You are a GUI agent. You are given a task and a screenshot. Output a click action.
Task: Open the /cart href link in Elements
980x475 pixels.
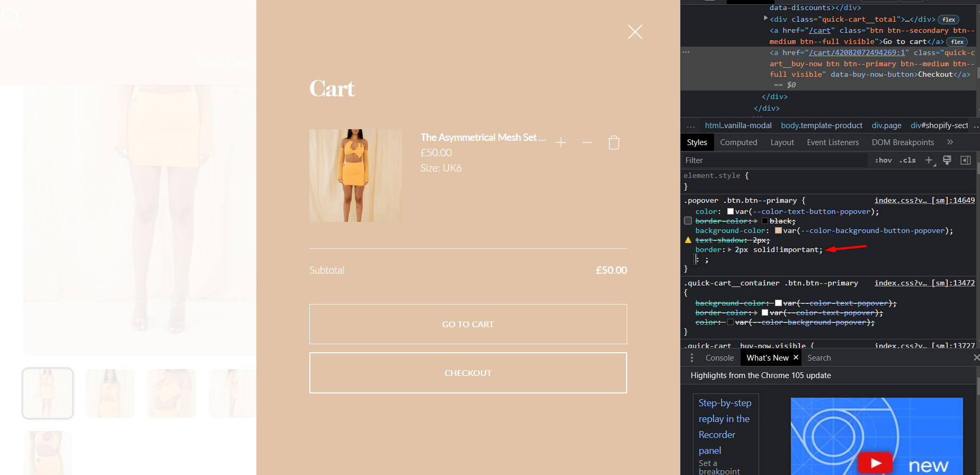tap(819, 30)
